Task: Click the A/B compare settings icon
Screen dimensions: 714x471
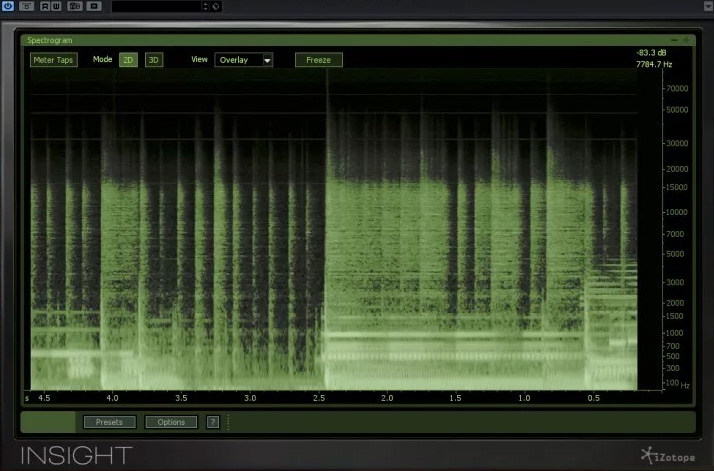Action: (75, 6)
